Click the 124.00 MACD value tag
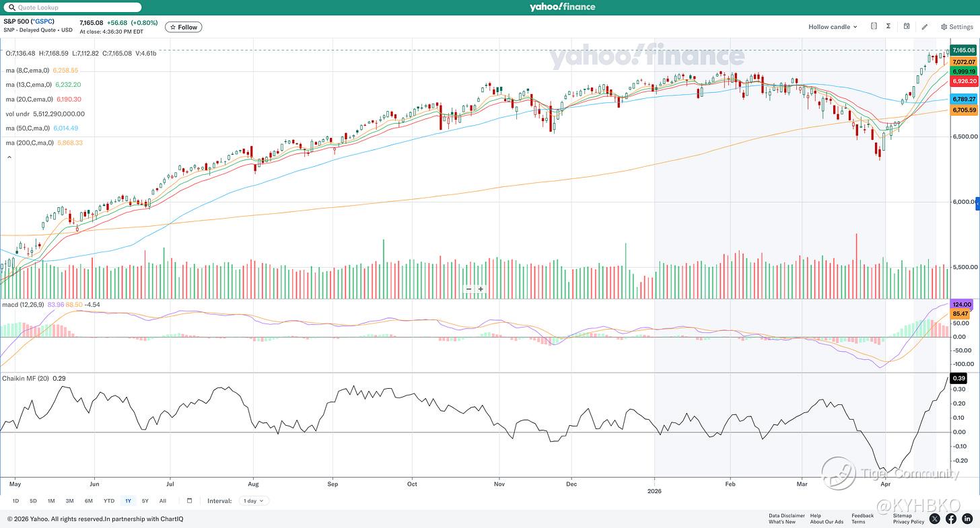 click(x=962, y=305)
